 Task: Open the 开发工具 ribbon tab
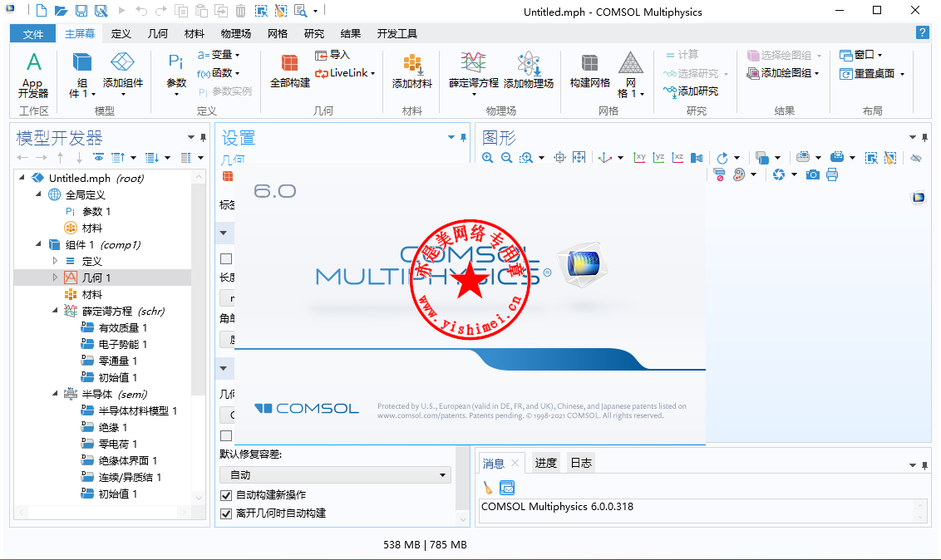397,33
